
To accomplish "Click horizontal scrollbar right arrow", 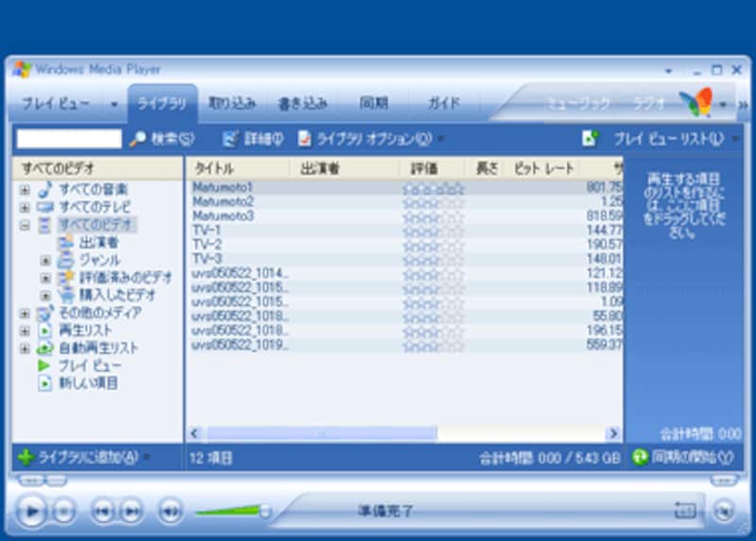I will point(613,433).
